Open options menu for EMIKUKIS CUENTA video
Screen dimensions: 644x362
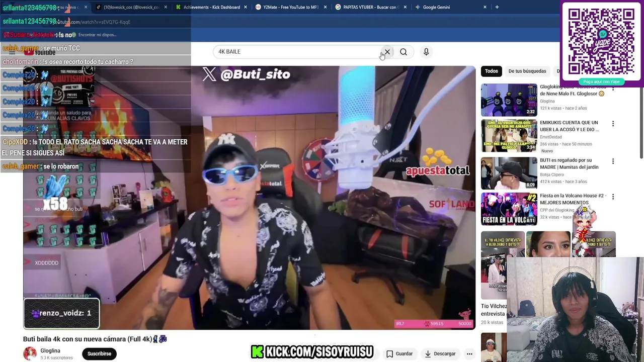613,124
